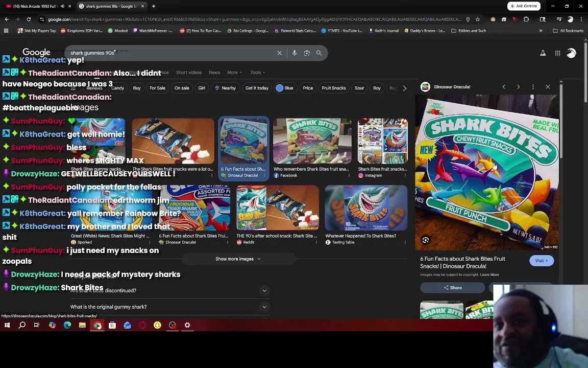The width and height of the screenshot is (588, 368).
Task: Apply the Get it today filter chip
Action: click(x=257, y=88)
